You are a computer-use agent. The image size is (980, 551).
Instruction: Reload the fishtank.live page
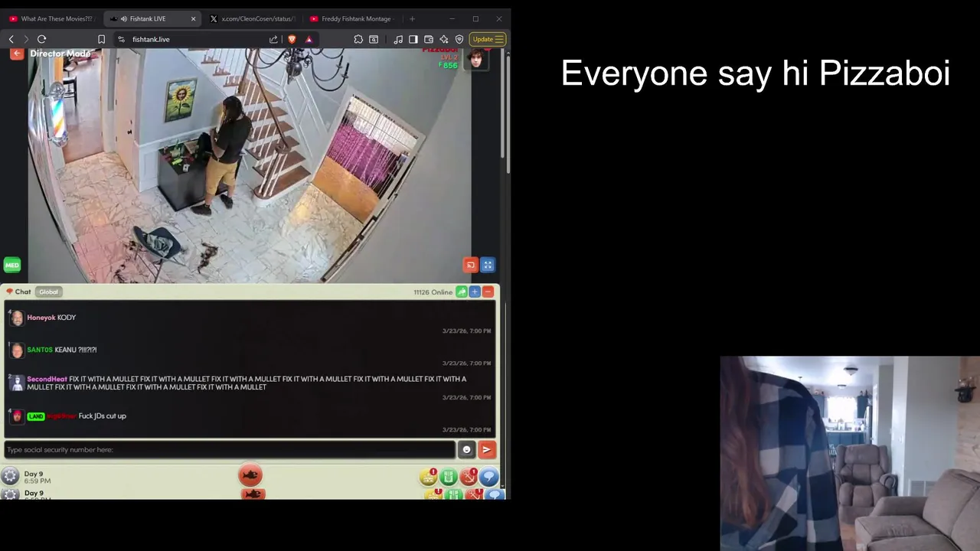pyautogui.click(x=42, y=39)
